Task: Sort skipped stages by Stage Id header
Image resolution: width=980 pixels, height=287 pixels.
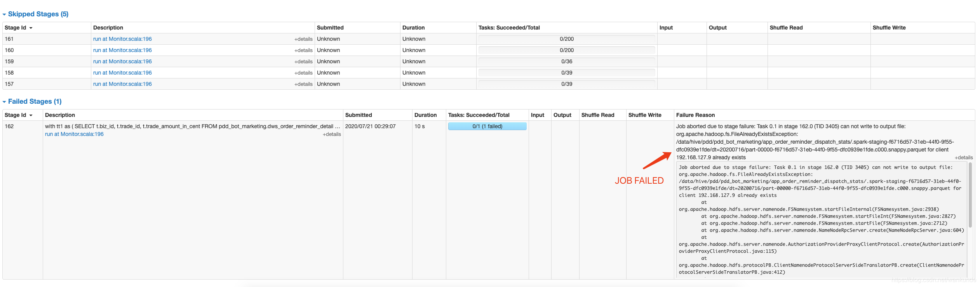Action: click(18, 28)
